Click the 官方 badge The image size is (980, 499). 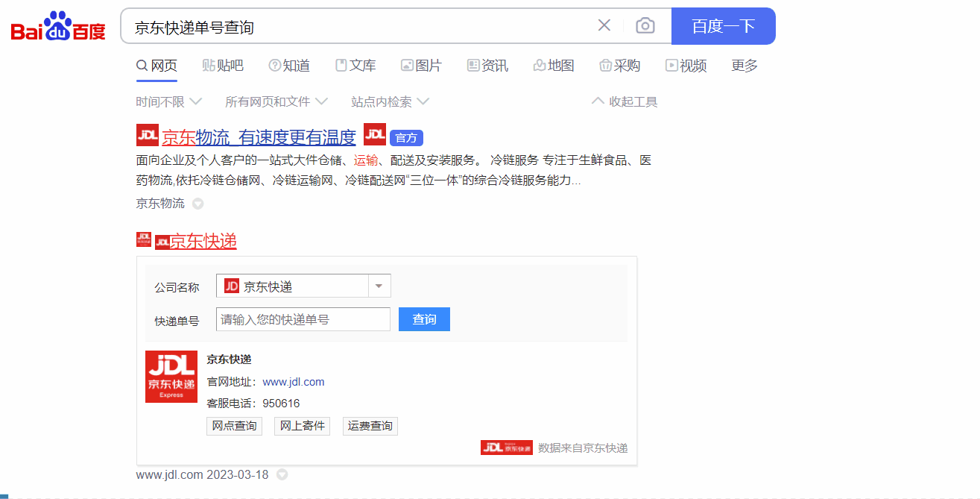(406, 138)
